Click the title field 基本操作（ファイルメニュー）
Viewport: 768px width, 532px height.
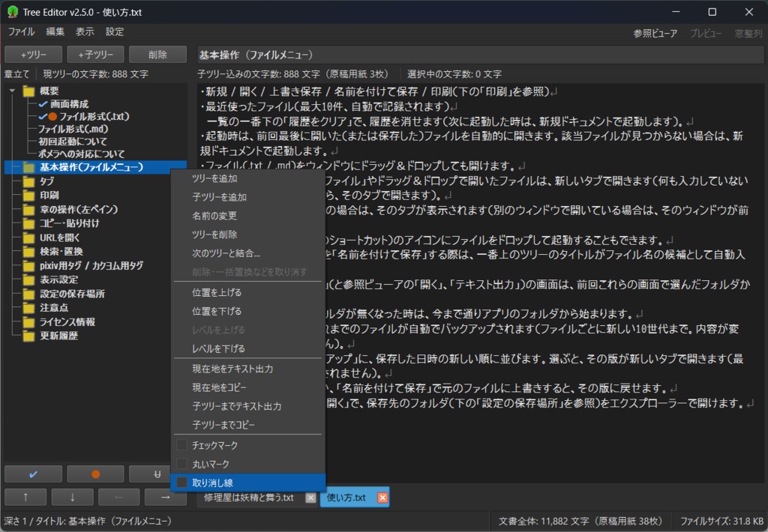(x=481, y=55)
